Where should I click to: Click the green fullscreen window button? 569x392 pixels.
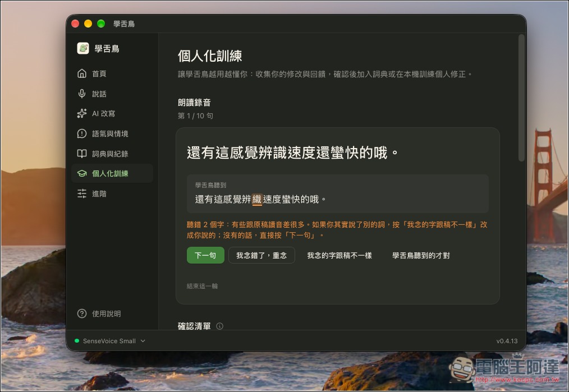click(x=101, y=24)
